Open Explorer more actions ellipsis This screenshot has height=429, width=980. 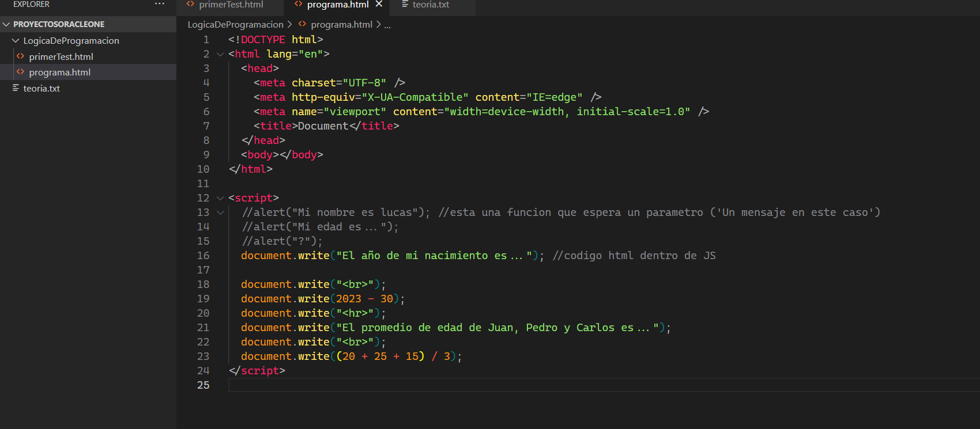pyautogui.click(x=160, y=4)
